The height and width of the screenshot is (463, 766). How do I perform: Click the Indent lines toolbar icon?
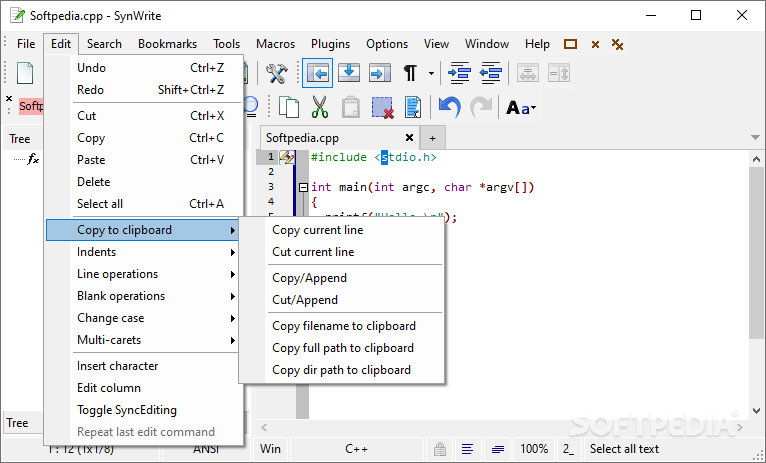[x=459, y=73]
